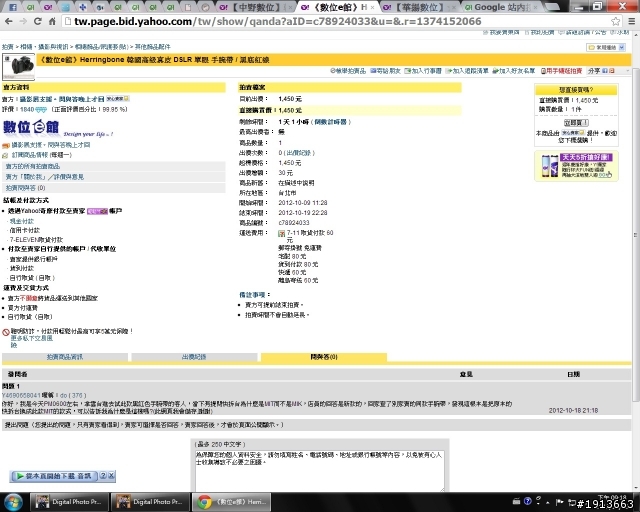Share via the Facebook icon next to 分享
This screenshot has height=512, width=640.
(x=605, y=71)
